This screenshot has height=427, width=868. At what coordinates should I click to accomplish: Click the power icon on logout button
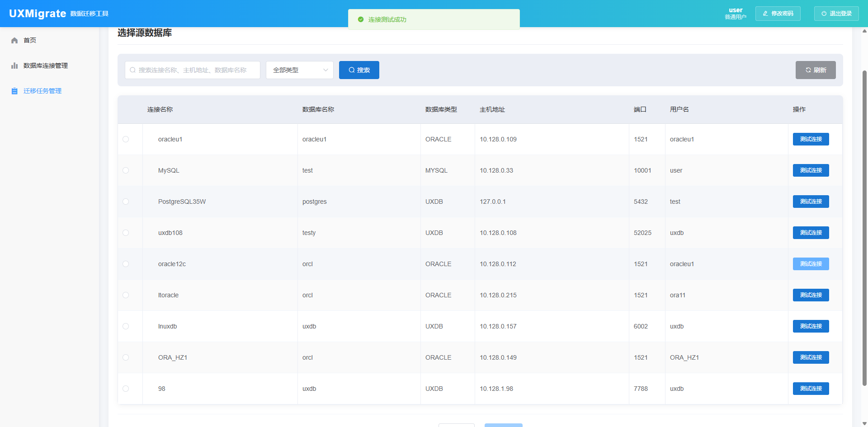pyautogui.click(x=824, y=14)
